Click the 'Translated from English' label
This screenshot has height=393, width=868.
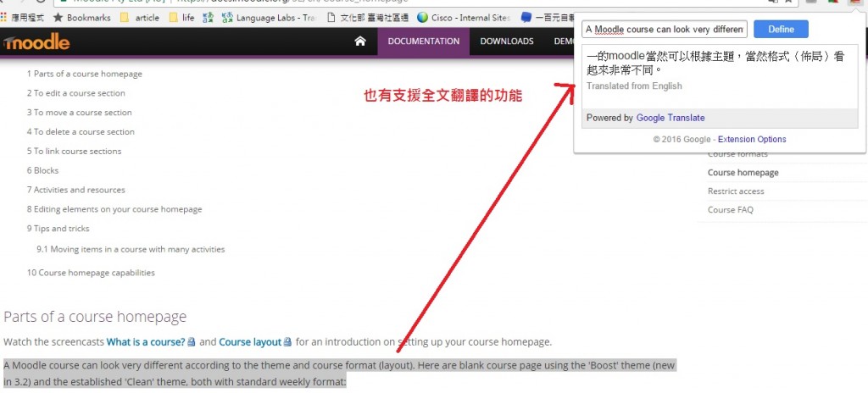point(634,86)
